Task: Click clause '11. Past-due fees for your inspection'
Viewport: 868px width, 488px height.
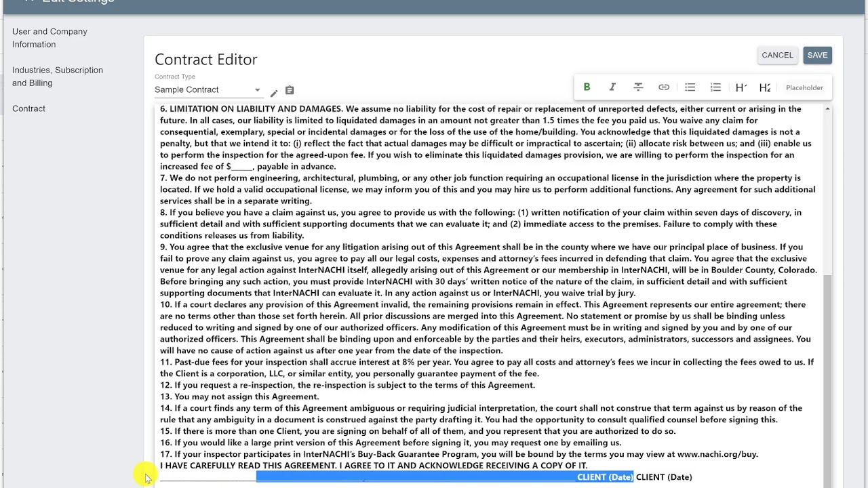Action: (487, 368)
